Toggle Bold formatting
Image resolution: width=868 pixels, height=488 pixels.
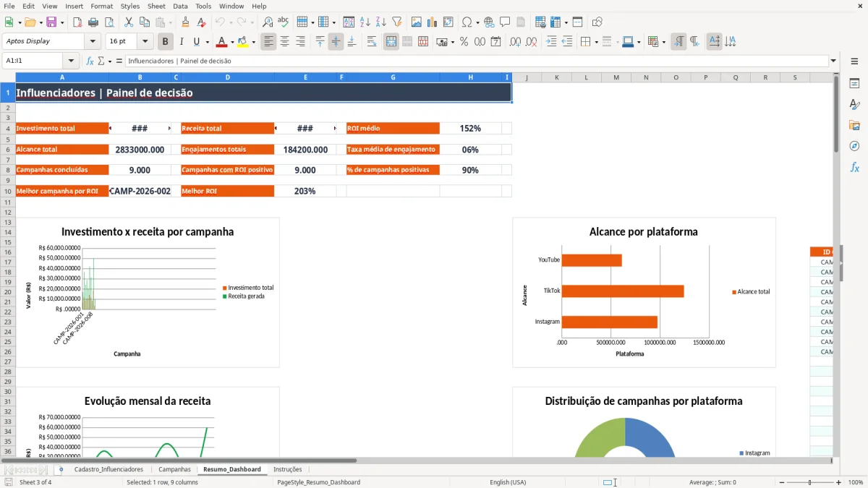(x=166, y=42)
